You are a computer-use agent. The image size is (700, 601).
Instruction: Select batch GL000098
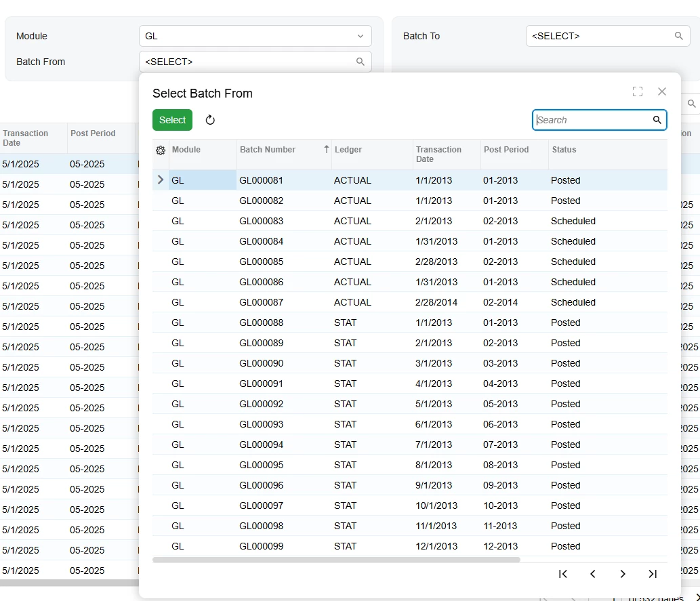410,526
